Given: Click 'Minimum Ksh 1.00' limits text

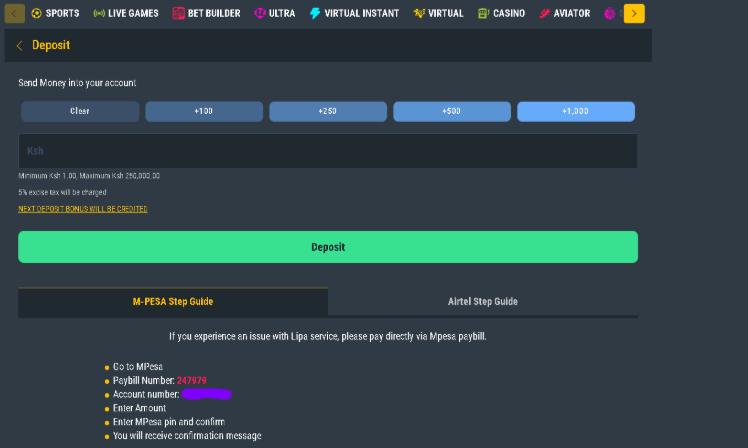Looking at the screenshot, I should (x=89, y=176).
